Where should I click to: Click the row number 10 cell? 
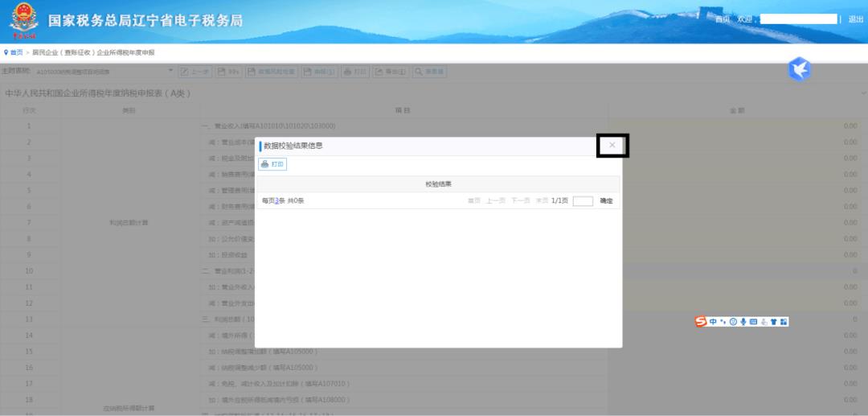click(30, 271)
